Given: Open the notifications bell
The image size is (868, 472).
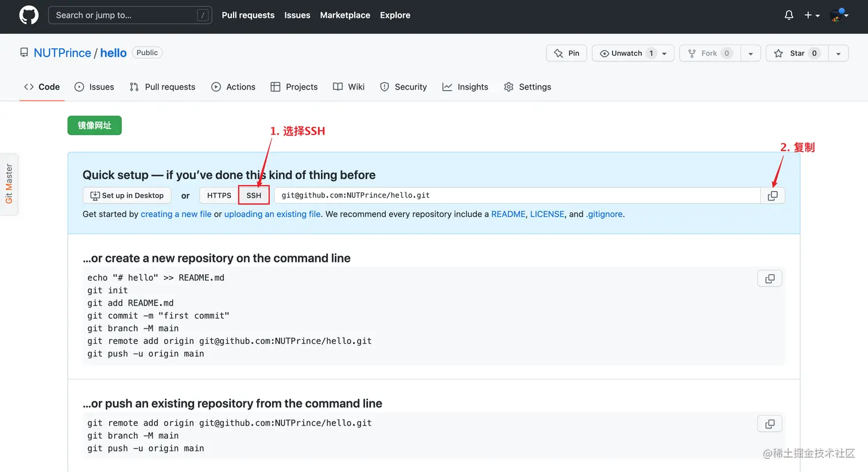Looking at the screenshot, I should (789, 16).
